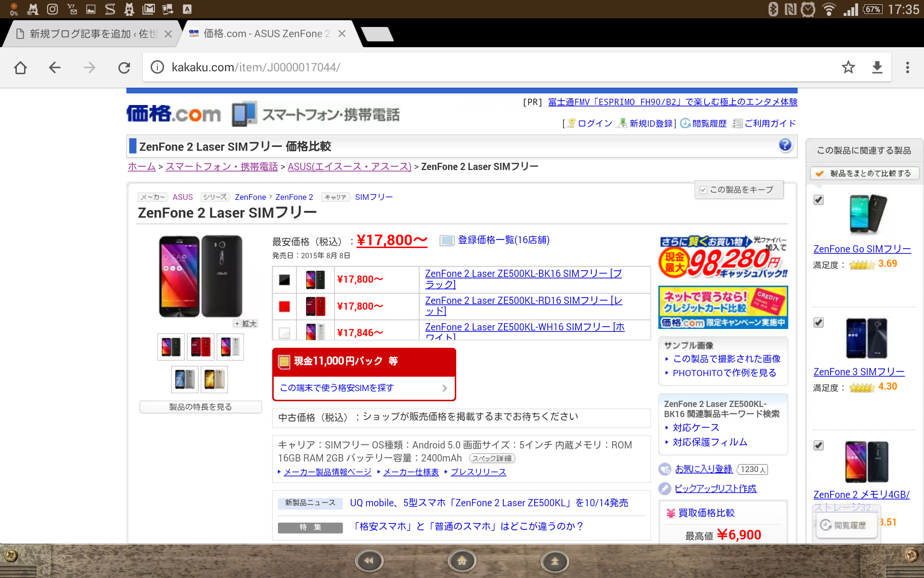Open the スペック詳細 details button
Screen dimensions: 924x578
click(492, 459)
